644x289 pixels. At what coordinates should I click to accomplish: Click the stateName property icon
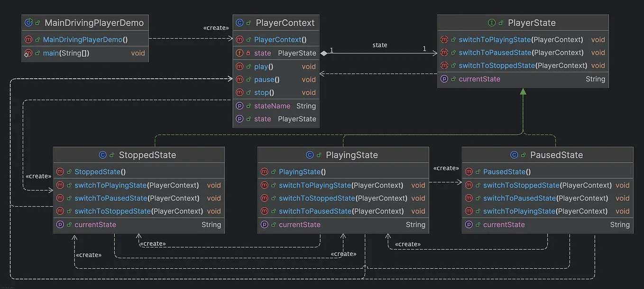[240, 106]
